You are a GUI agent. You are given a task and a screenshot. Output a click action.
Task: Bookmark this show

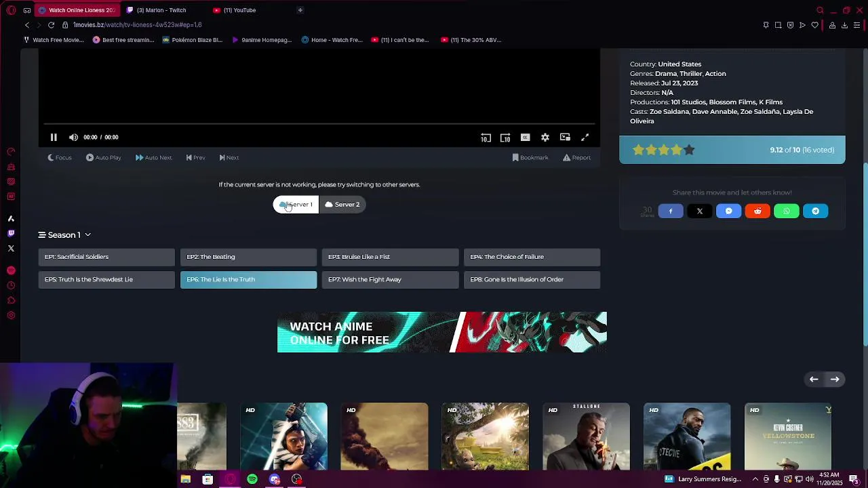pos(530,157)
